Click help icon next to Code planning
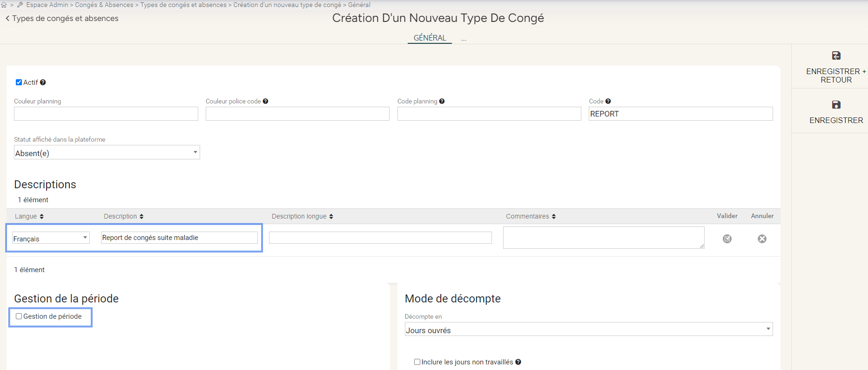Image resolution: width=868 pixels, height=370 pixels. (442, 101)
